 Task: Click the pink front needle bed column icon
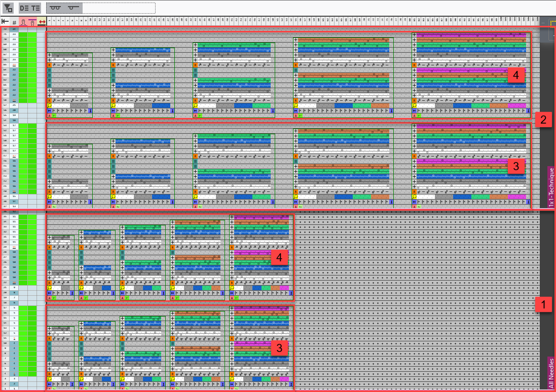(x=23, y=22)
